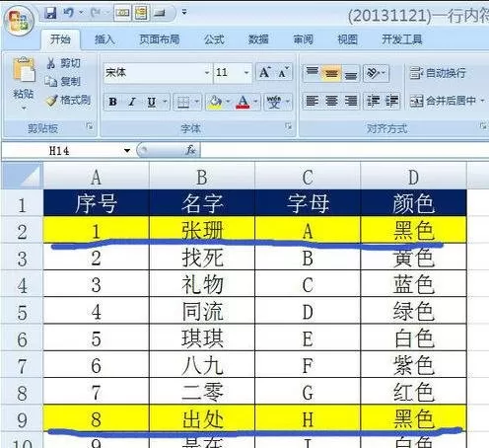Select column A header
Viewport: 489px width, 448px height.
[x=96, y=177]
